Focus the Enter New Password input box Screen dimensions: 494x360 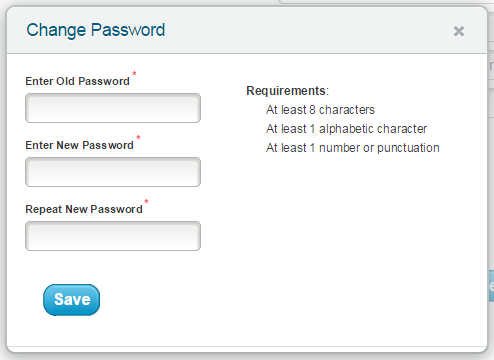(113, 172)
